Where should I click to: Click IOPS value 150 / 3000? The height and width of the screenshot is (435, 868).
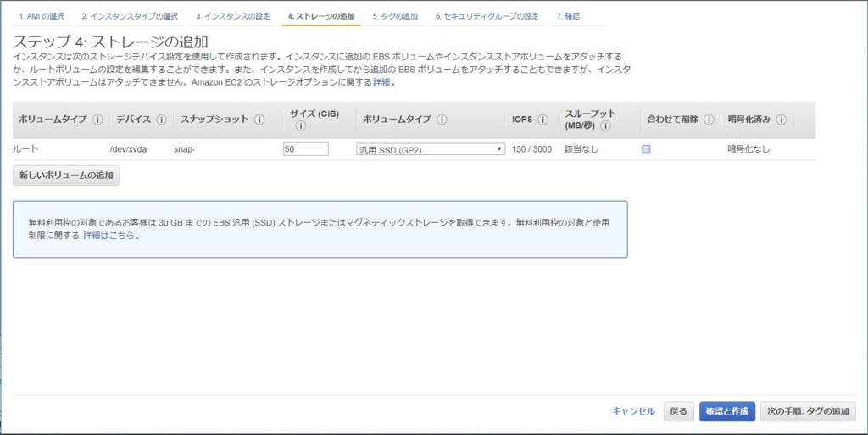click(x=531, y=149)
